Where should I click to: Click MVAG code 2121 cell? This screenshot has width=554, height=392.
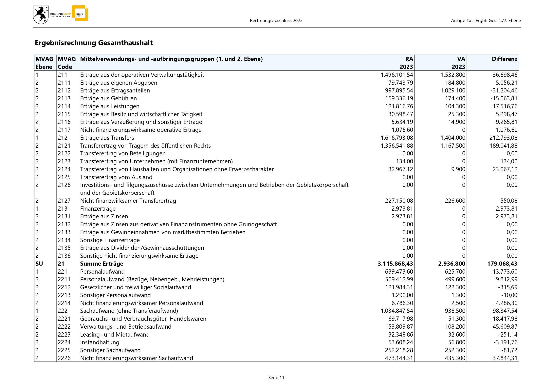pos(64,146)
